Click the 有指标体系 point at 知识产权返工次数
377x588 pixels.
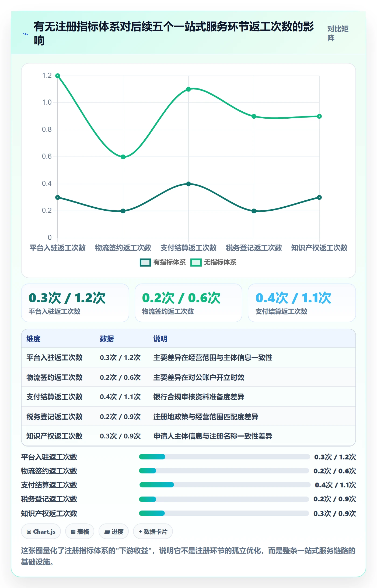tap(319, 197)
